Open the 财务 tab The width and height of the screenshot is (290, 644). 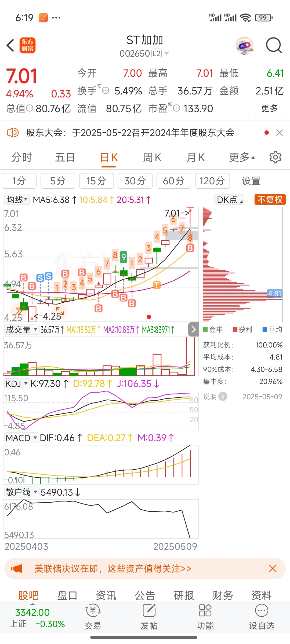coord(223,595)
